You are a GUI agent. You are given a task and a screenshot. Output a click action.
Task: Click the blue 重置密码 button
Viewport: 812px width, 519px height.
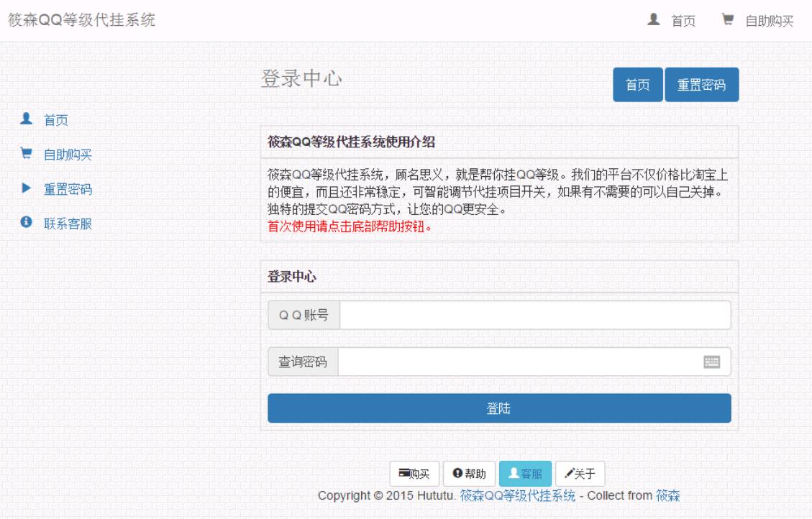coord(702,84)
